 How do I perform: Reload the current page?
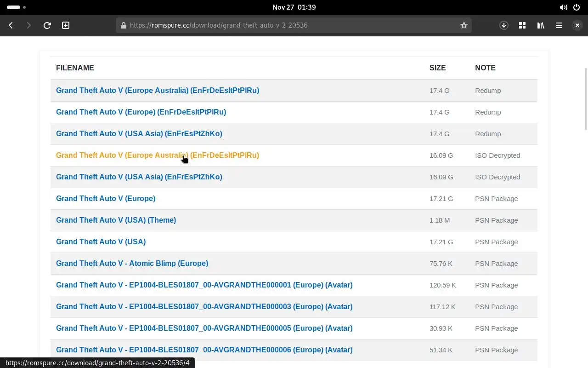(47, 25)
